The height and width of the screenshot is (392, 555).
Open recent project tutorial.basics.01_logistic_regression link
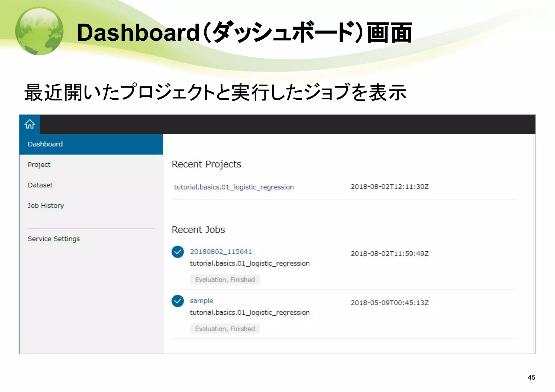234,187
